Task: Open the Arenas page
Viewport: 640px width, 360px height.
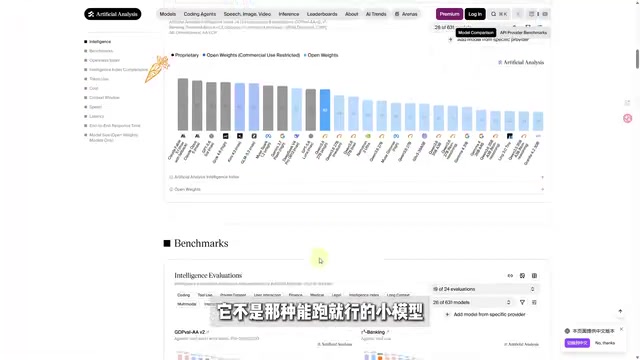Action: [x=406, y=14]
